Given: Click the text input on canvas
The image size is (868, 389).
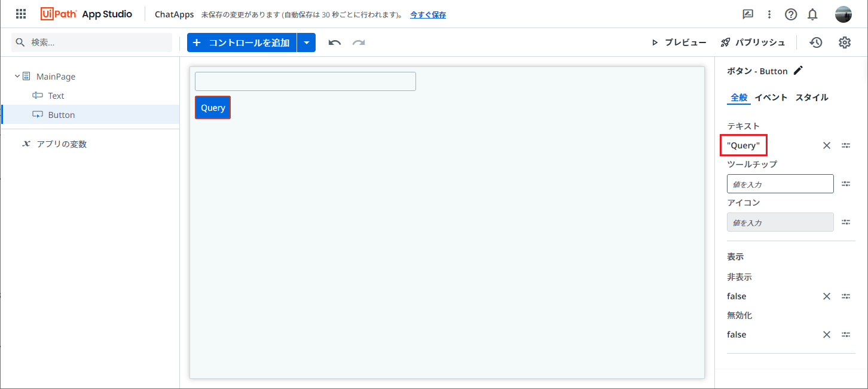Looking at the screenshot, I should coord(305,81).
